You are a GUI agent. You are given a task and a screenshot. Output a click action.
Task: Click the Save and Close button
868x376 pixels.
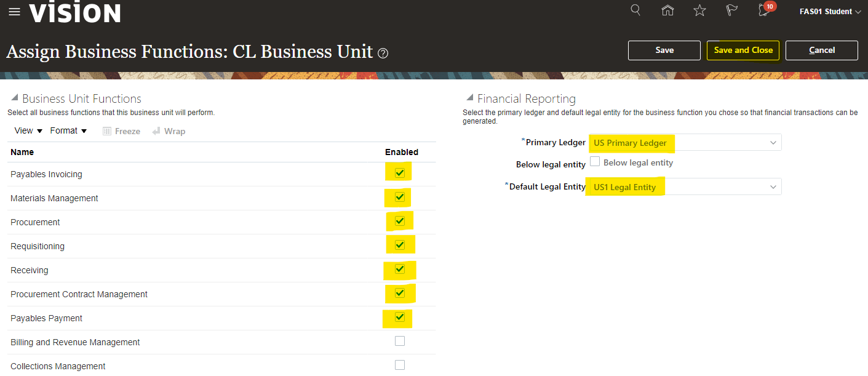[x=743, y=50]
